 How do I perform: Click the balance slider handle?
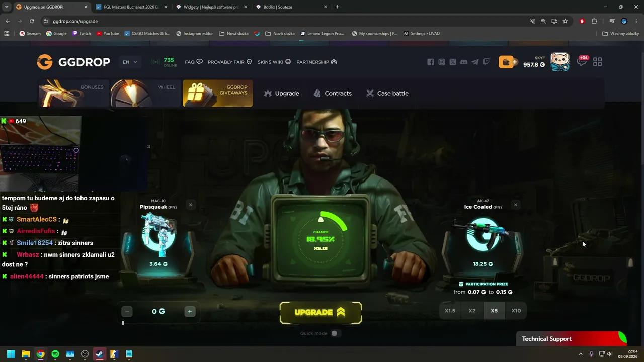pos(123,323)
